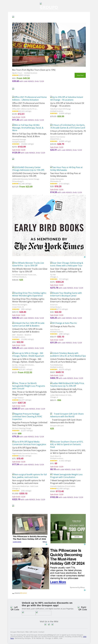The width and height of the screenshot is (98, 644).
Task: Click the AdChoices icon under Early Bird ad
Action: point(85,257)
